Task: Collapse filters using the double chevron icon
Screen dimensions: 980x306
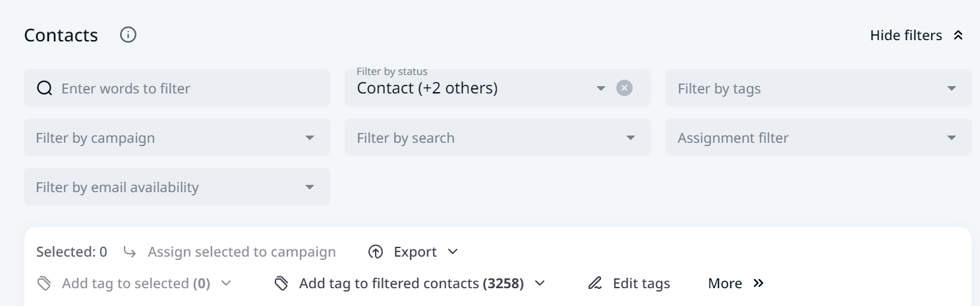Action: (958, 36)
